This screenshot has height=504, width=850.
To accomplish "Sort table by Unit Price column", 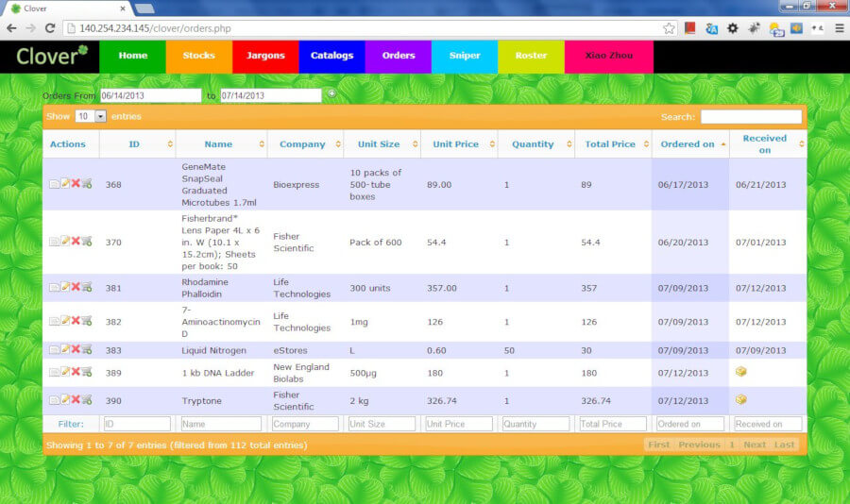I will tap(459, 144).
